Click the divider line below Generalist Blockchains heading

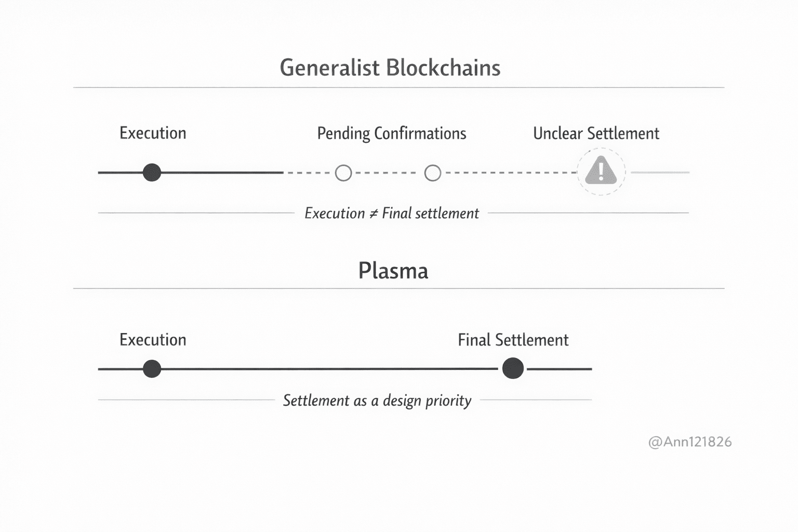[398, 87]
